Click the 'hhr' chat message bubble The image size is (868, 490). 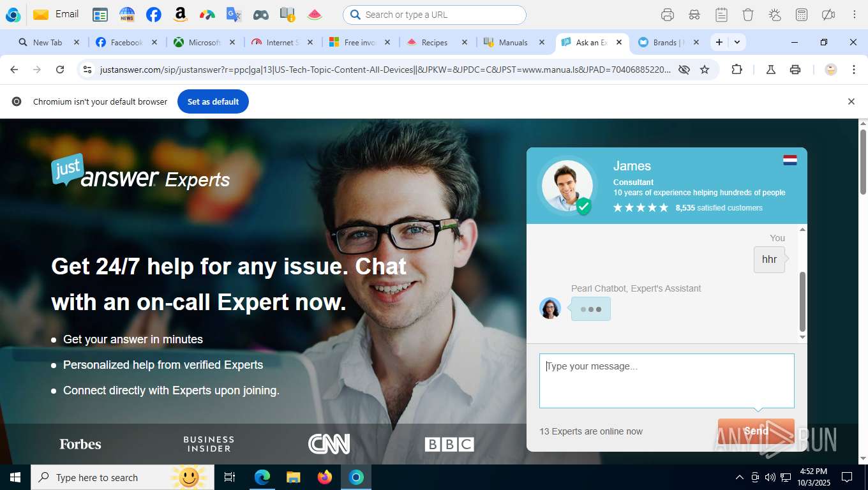point(770,260)
